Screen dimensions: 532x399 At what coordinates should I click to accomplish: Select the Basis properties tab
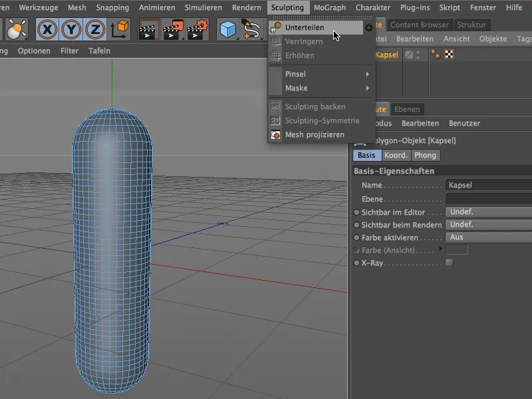tap(367, 156)
